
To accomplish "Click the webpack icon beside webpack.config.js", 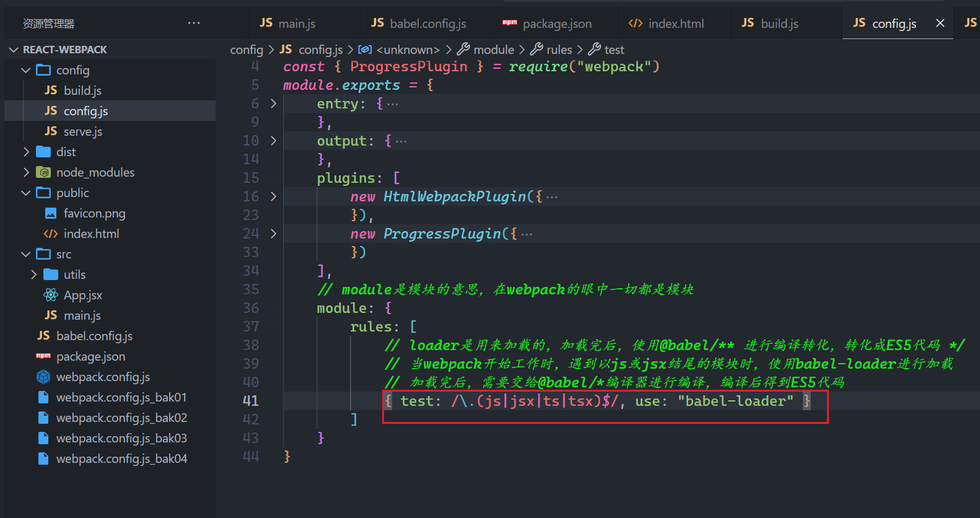I will click(43, 377).
